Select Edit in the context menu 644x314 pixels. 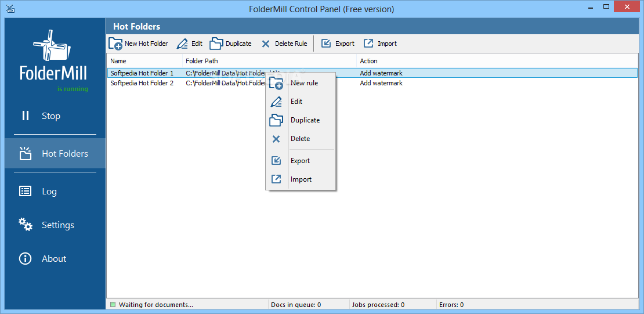click(296, 102)
